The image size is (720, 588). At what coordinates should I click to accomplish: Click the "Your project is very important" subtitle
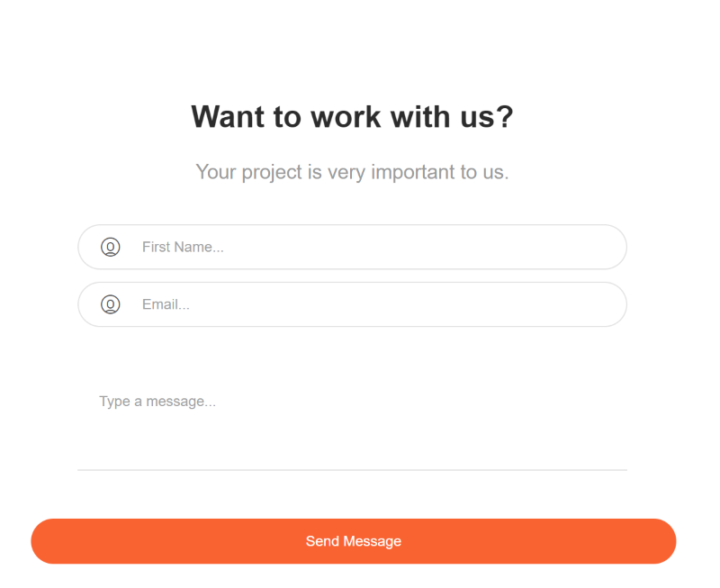(x=352, y=172)
